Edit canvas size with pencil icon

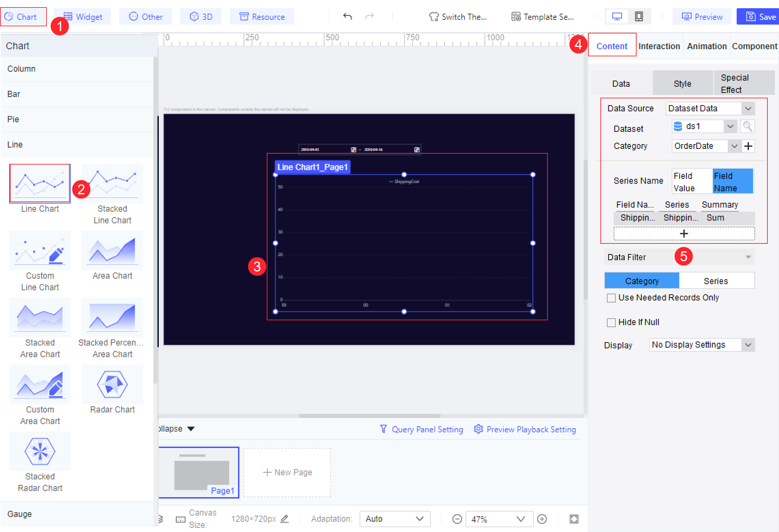284,519
